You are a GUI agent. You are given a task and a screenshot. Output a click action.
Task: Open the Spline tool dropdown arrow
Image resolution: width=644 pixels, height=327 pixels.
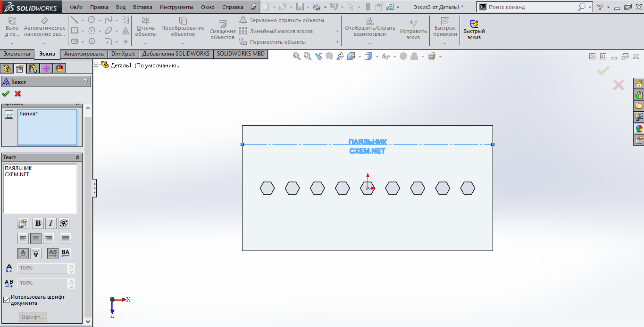click(x=117, y=20)
